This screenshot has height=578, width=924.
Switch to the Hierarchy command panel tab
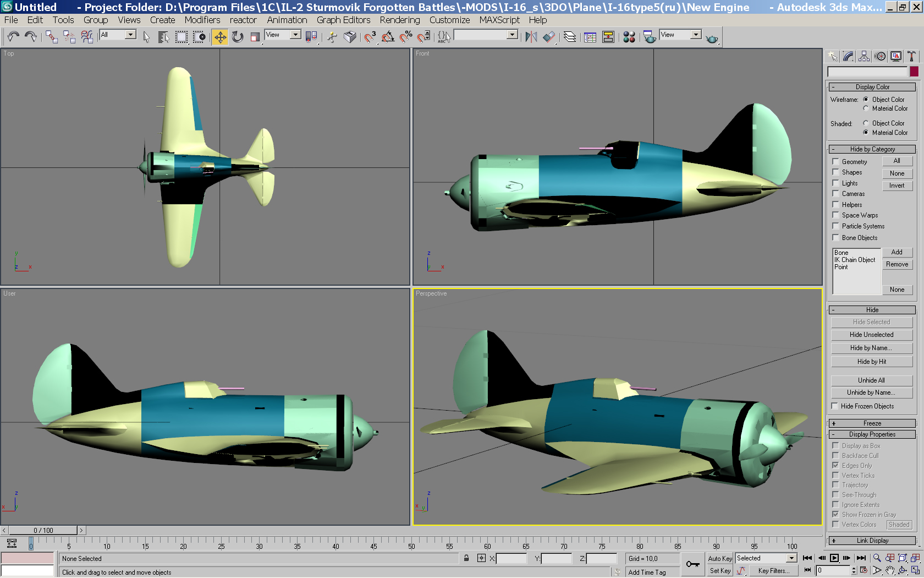tap(864, 56)
